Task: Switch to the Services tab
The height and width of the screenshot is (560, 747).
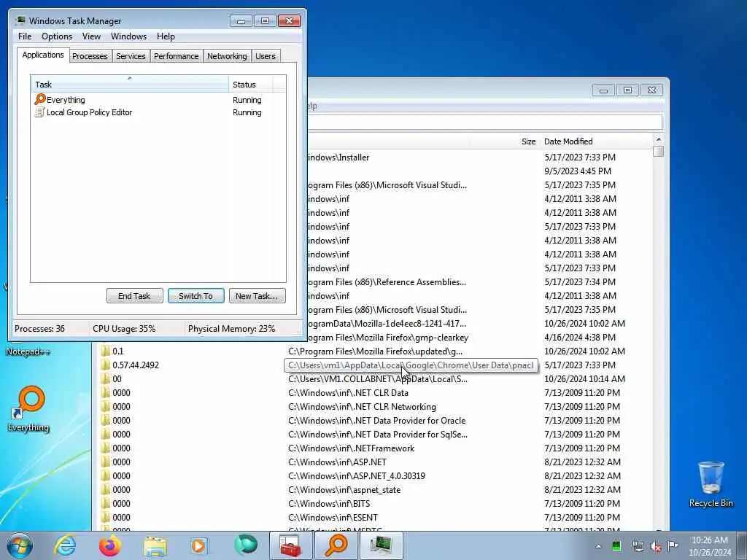Action: click(x=131, y=56)
